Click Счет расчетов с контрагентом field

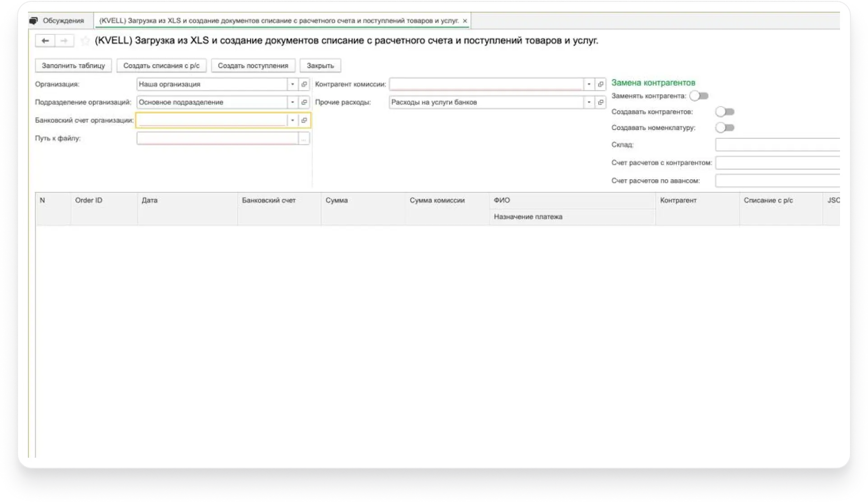[777, 163]
